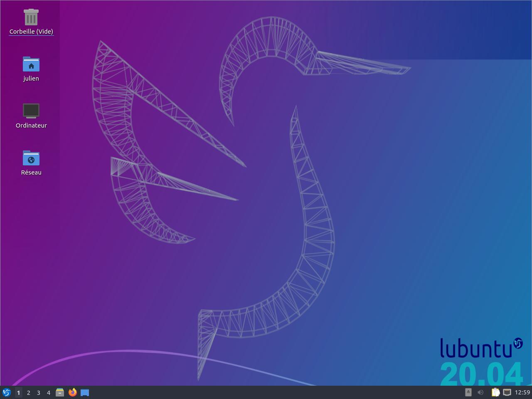Click the "Réseau" label text
This screenshot has width=532, height=399.
[31, 172]
